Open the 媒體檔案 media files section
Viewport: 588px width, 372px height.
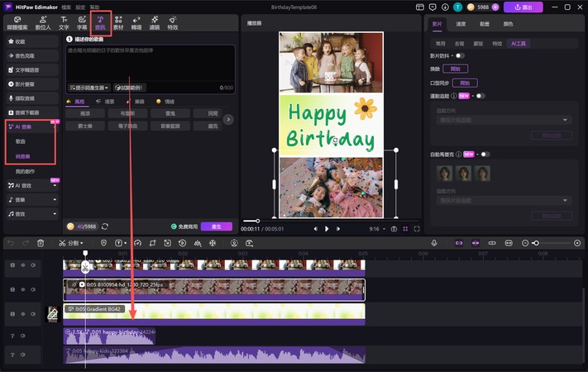[17, 23]
